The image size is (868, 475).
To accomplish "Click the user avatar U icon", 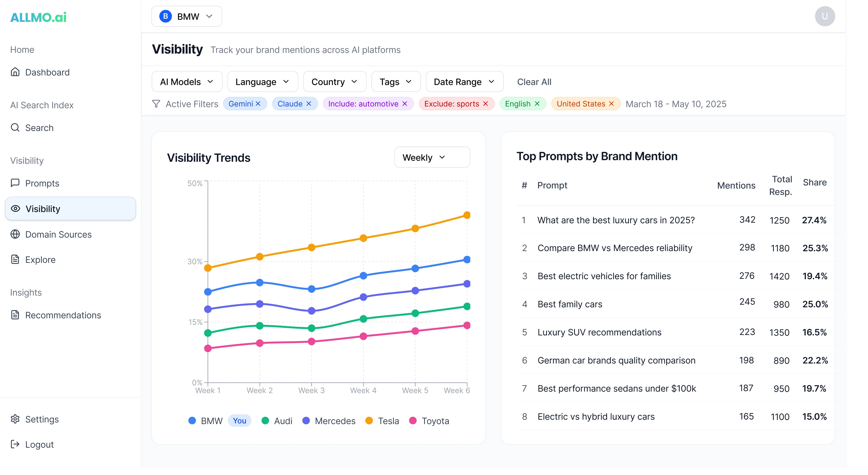I will [x=824, y=16].
